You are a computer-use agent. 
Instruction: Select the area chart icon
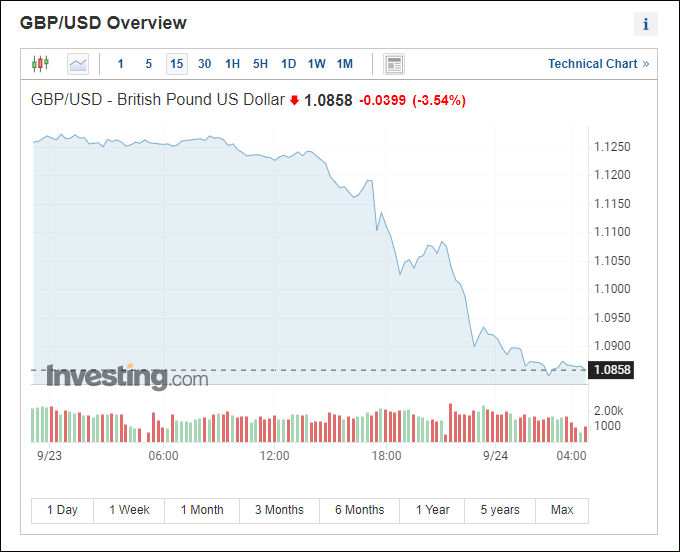pos(78,64)
